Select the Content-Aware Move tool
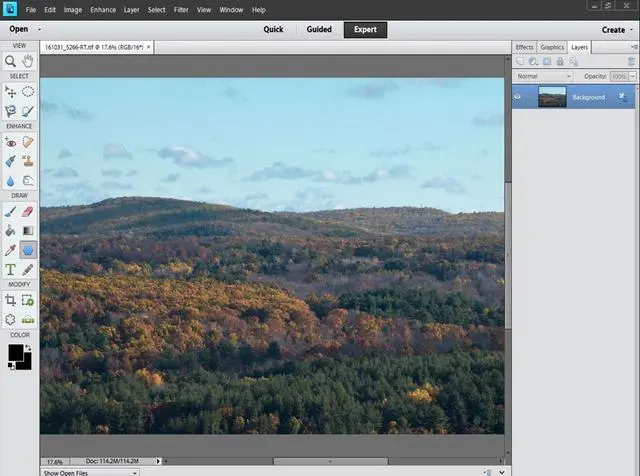Image resolution: width=640 pixels, height=476 pixels. (x=10, y=320)
